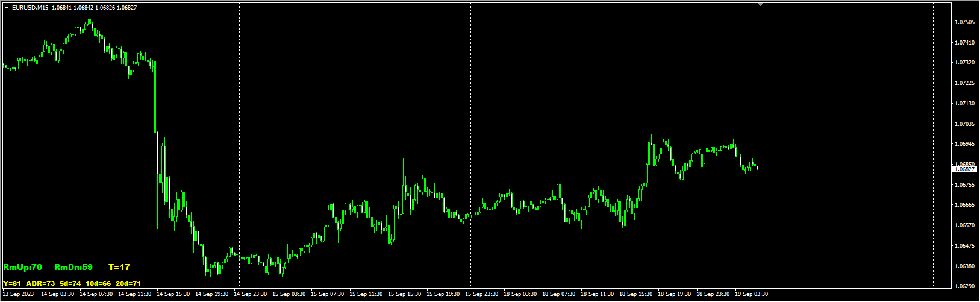Image resolution: width=980 pixels, height=302 pixels.
Task: Click the 19 Sep 03:30 time label
Action: (752, 295)
